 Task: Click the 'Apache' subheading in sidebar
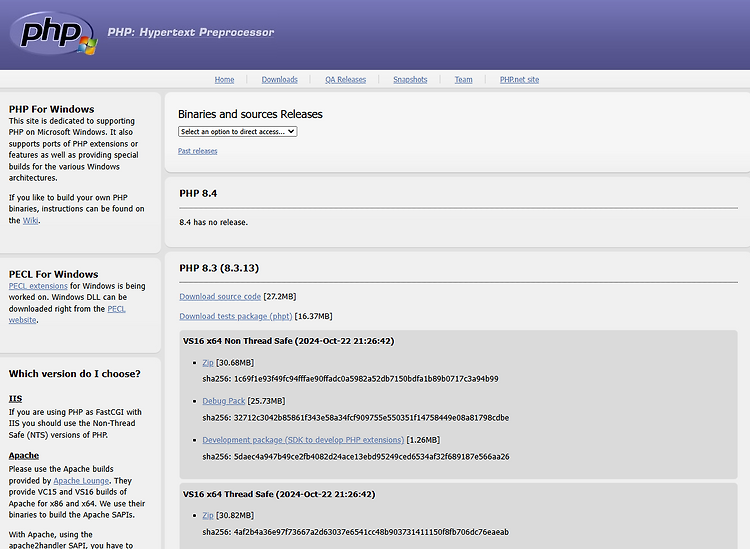tap(24, 455)
